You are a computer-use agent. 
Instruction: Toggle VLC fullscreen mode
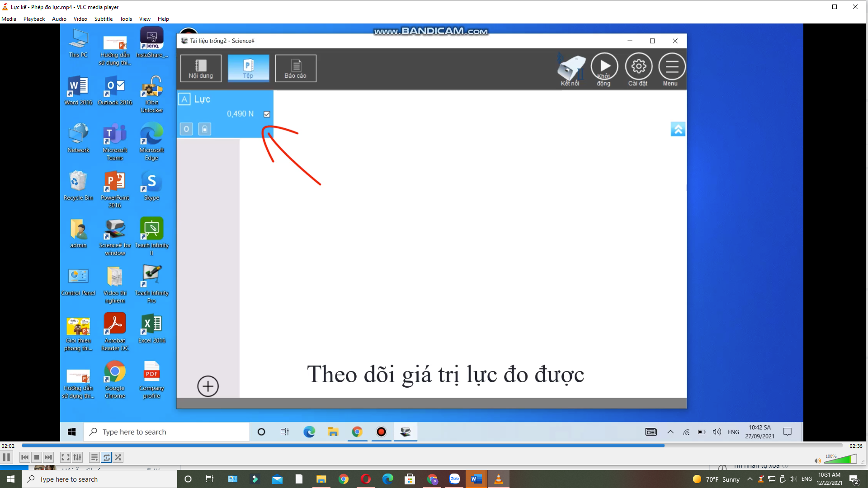pos(66,457)
